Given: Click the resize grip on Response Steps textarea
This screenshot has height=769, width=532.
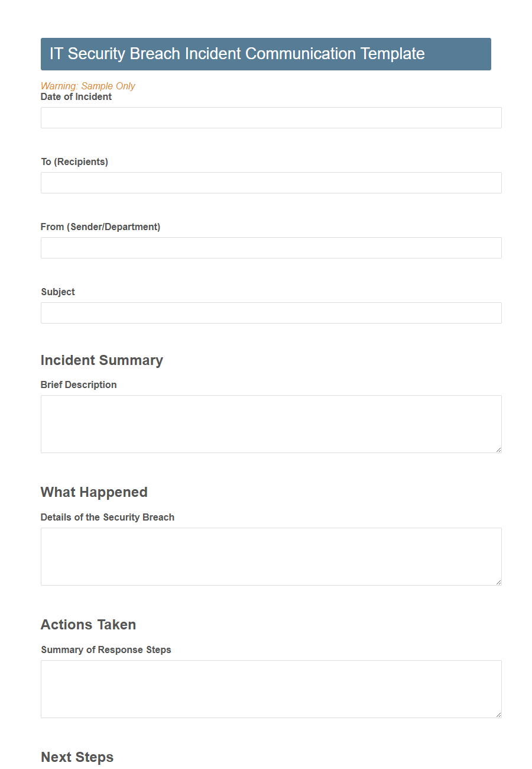Looking at the screenshot, I should 498,714.
